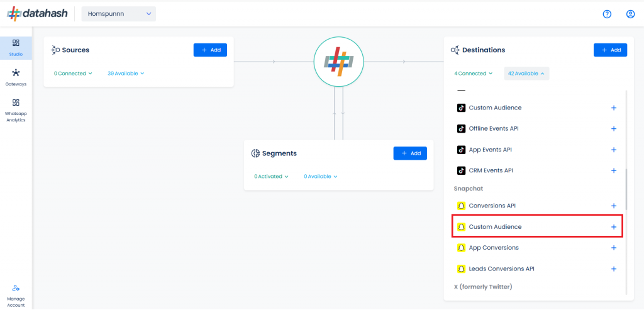Click the Add button in Sources
The height and width of the screenshot is (310, 644).
coord(210,50)
